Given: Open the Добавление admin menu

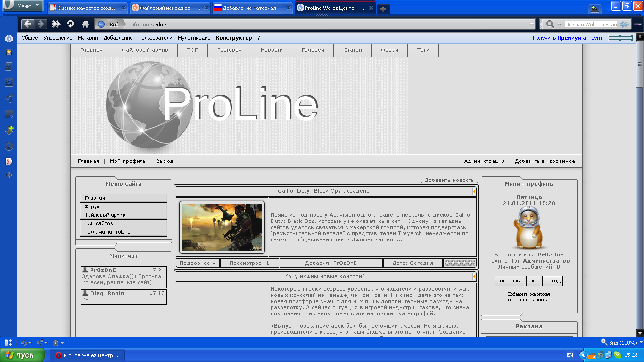Looking at the screenshot, I should coord(118,38).
